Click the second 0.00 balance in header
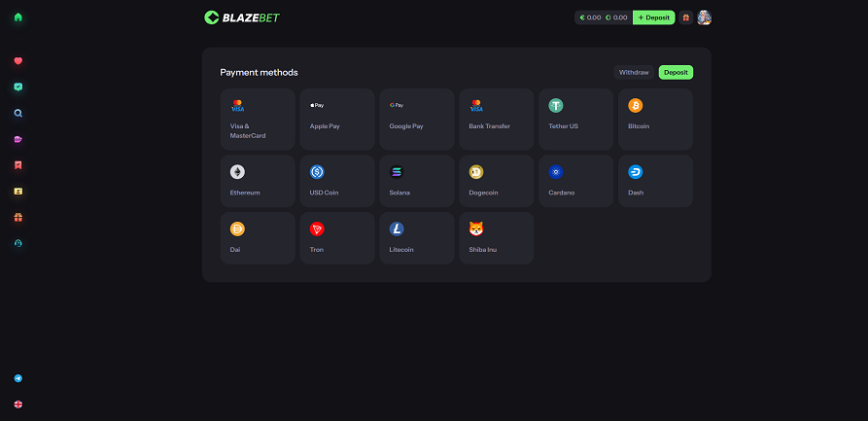 (x=616, y=18)
